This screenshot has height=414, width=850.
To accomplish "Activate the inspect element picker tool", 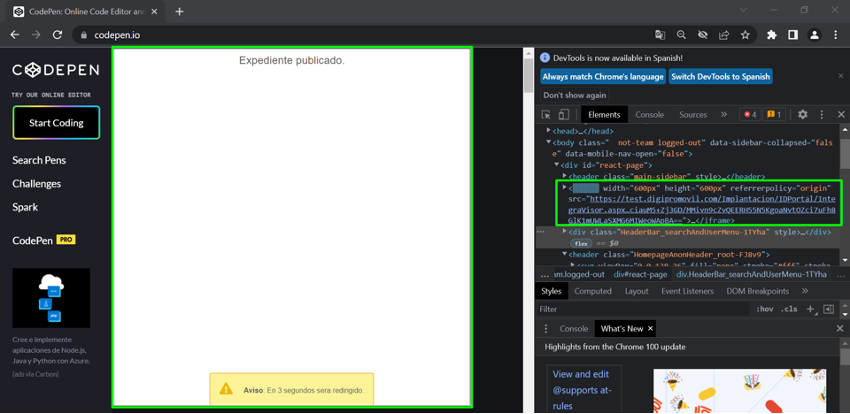I will (547, 115).
